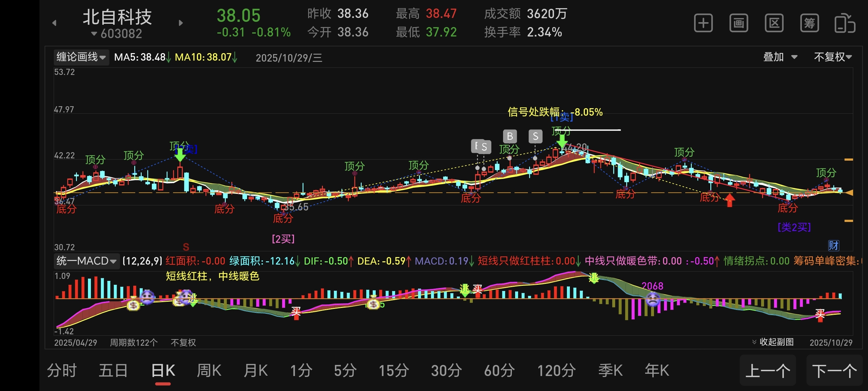Switch to the 周K tab

209,370
